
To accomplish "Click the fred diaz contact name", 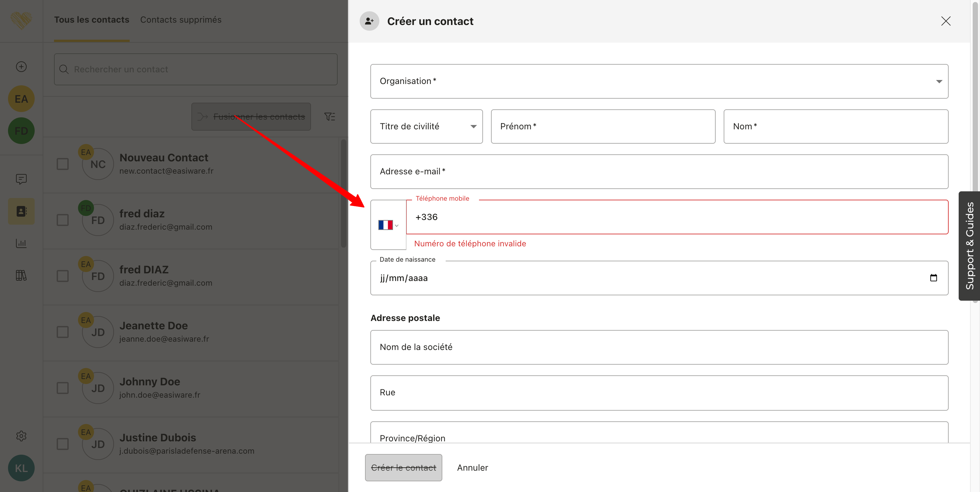I will [x=142, y=213].
